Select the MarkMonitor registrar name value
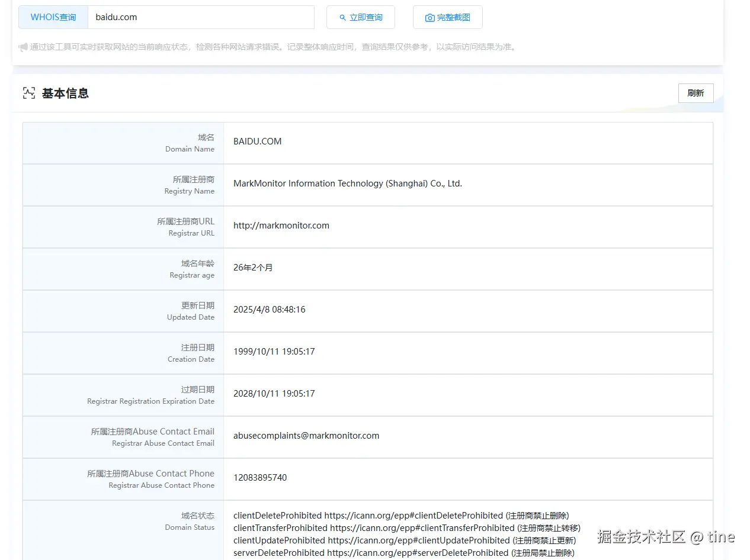750x560 pixels. (x=348, y=184)
